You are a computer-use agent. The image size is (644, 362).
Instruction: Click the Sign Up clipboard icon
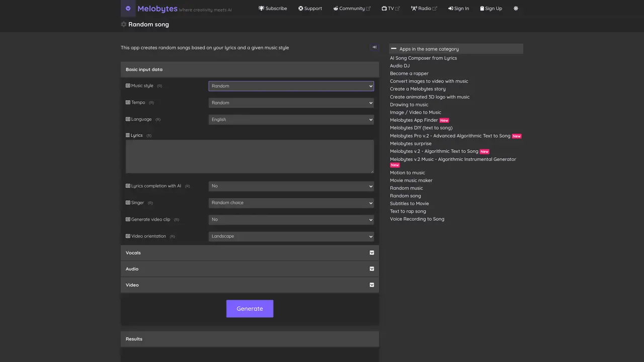click(x=482, y=9)
